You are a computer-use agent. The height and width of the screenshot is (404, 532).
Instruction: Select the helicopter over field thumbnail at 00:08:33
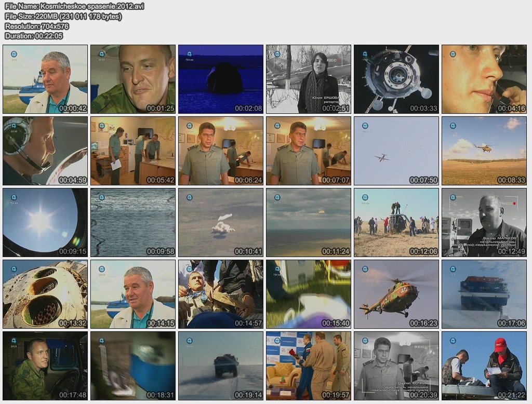point(484,151)
